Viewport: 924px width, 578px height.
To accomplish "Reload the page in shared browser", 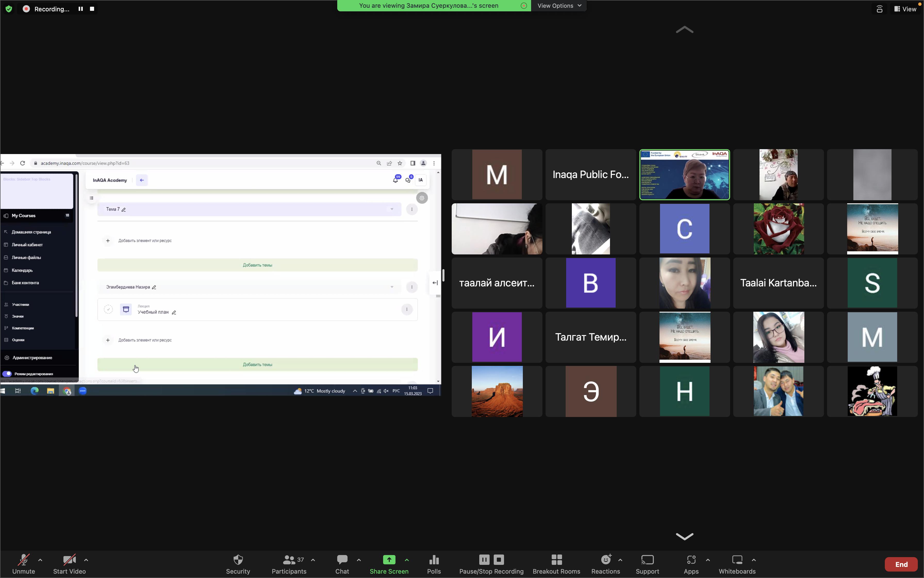I will (x=22, y=163).
